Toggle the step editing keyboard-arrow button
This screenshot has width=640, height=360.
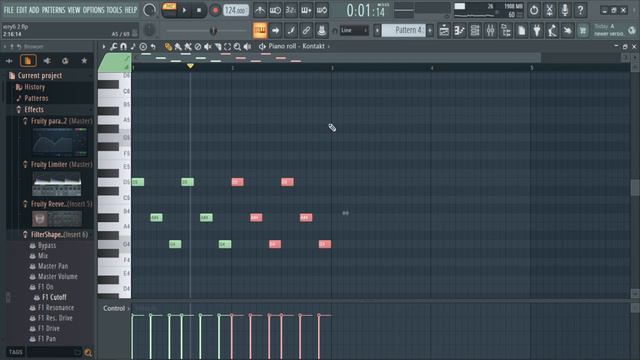click(306, 10)
